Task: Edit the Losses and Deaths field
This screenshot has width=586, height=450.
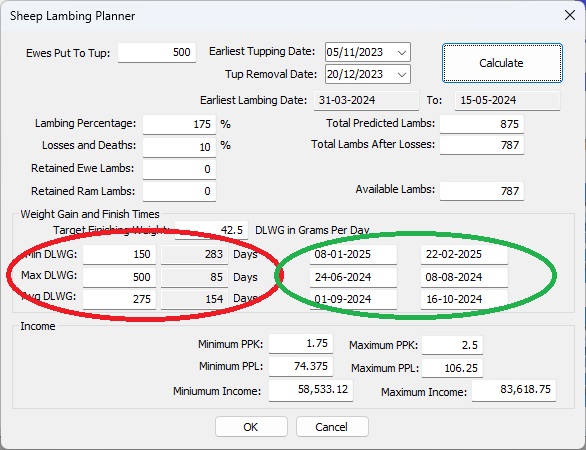Action: (179, 147)
